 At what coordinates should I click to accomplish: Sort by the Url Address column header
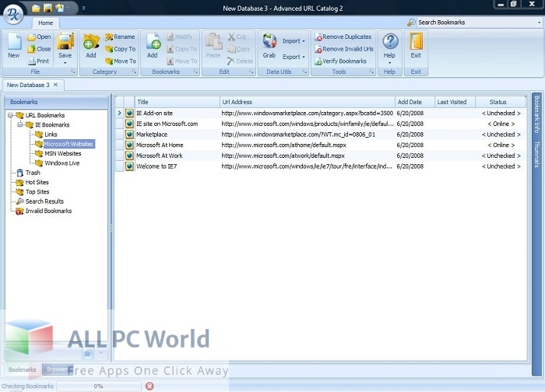point(308,102)
